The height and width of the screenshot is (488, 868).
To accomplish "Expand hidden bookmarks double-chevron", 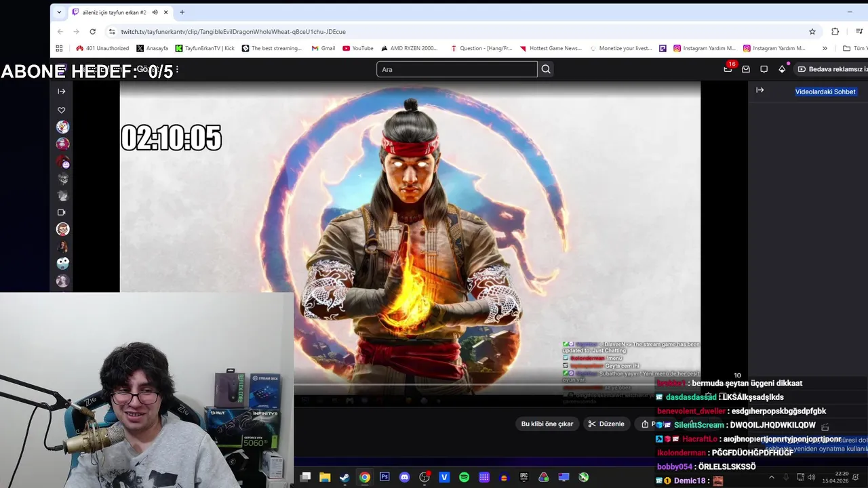I will click(x=825, y=48).
